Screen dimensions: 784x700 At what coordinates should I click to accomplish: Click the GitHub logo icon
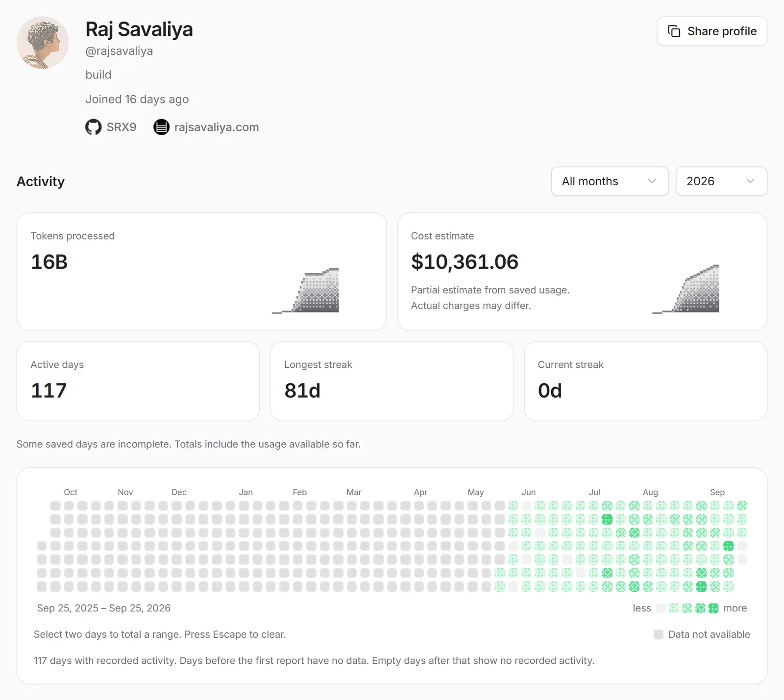click(93, 127)
